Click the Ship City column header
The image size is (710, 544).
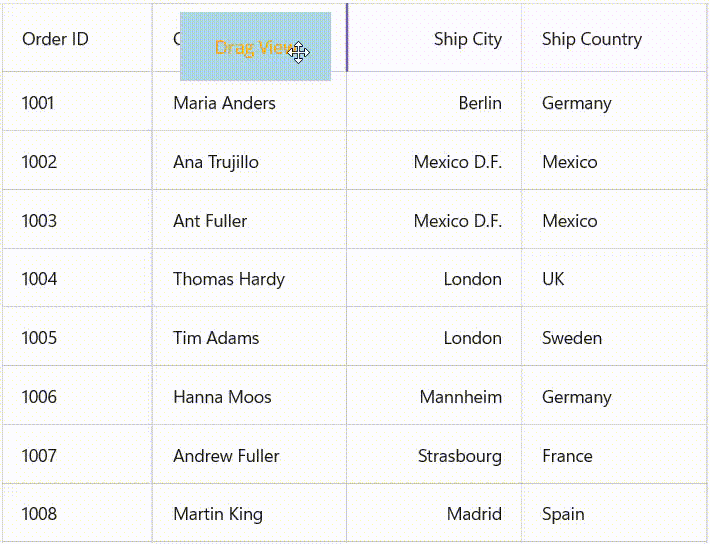tap(467, 39)
